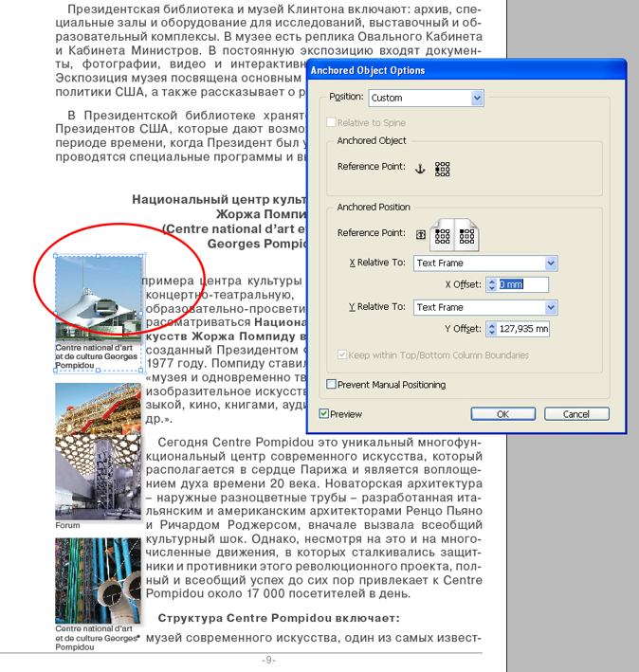Open the X Relative To dropdown
639x672 pixels.
tap(485, 263)
